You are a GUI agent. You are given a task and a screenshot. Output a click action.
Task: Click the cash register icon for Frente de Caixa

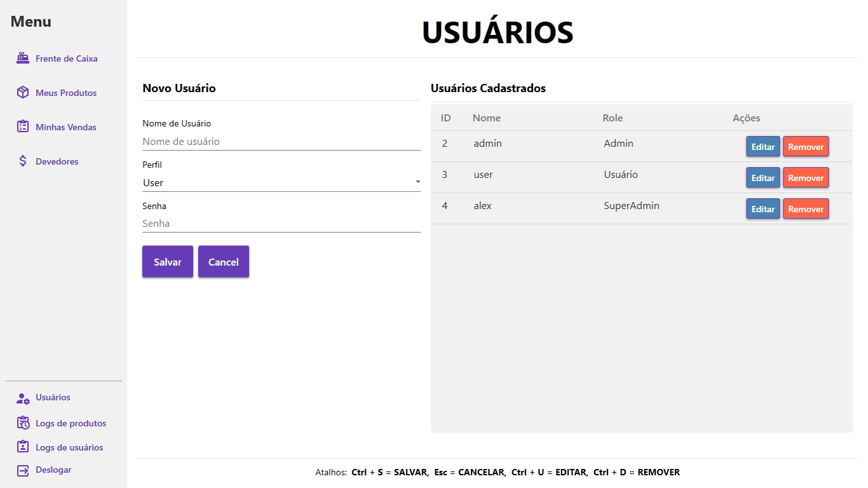[x=23, y=58]
